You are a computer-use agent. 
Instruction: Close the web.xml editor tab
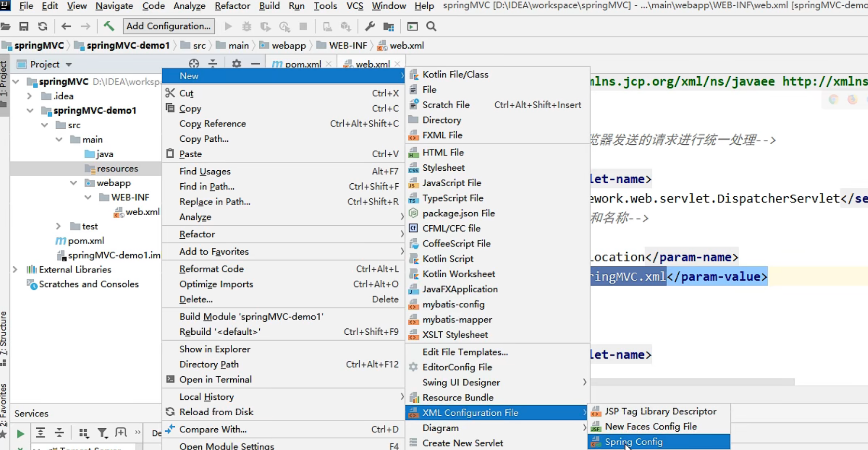tap(397, 64)
